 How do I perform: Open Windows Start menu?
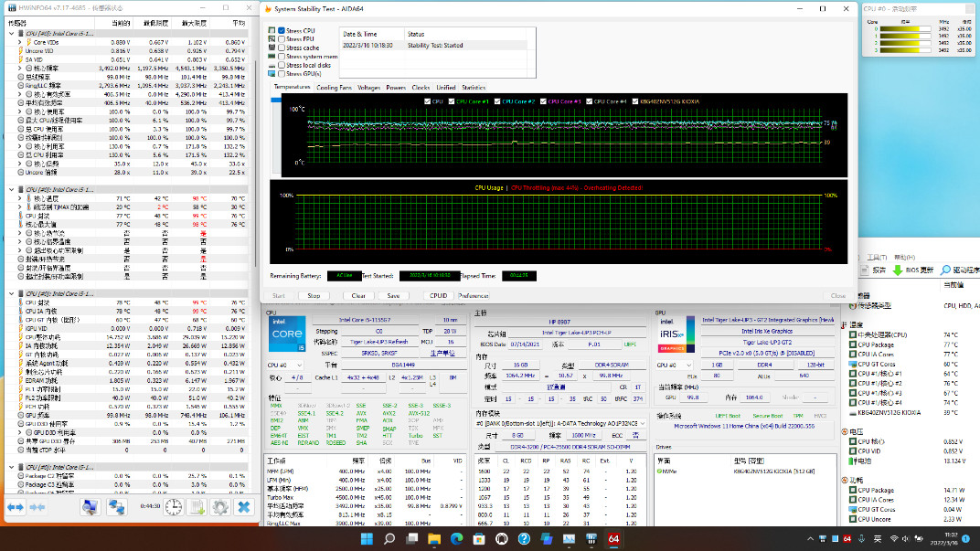[x=367, y=538]
